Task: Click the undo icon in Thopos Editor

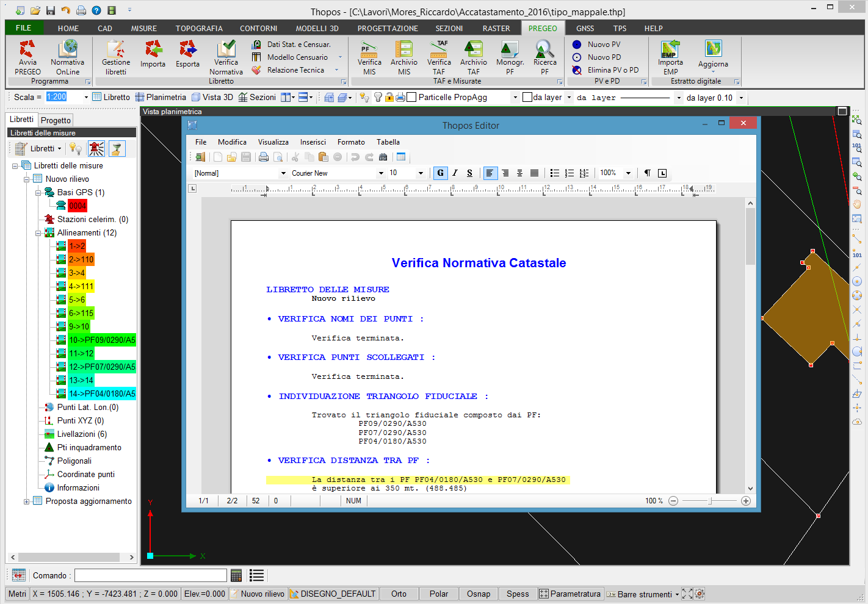Action: pyautogui.click(x=355, y=157)
